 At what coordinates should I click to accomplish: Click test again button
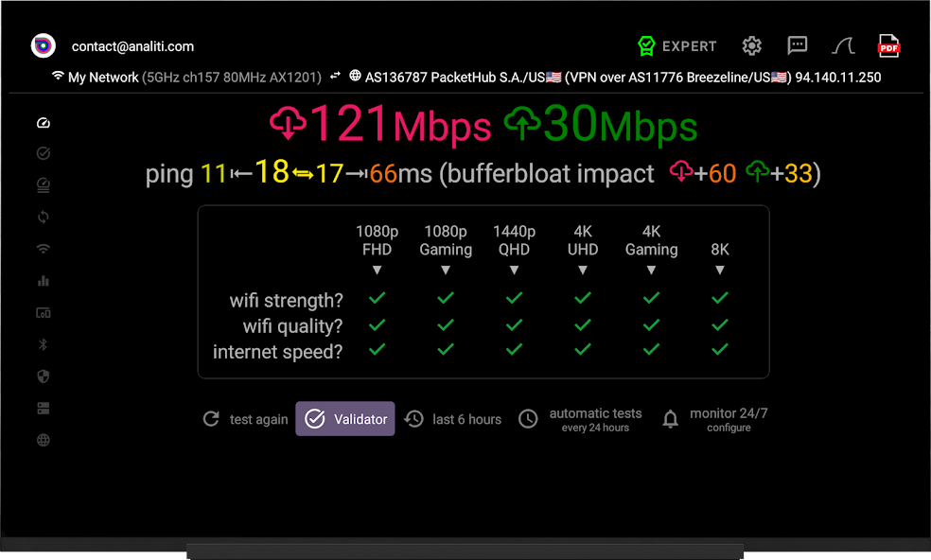click(245, 419)
